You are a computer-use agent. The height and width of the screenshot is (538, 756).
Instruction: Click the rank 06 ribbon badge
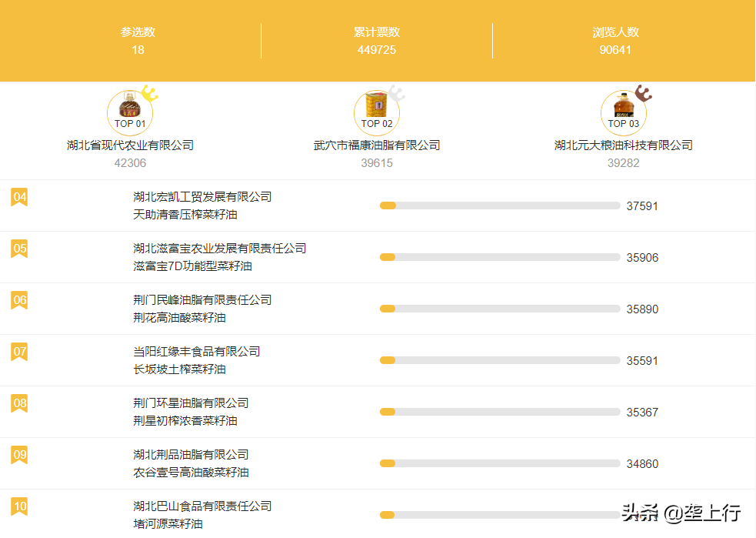point(19,301)
